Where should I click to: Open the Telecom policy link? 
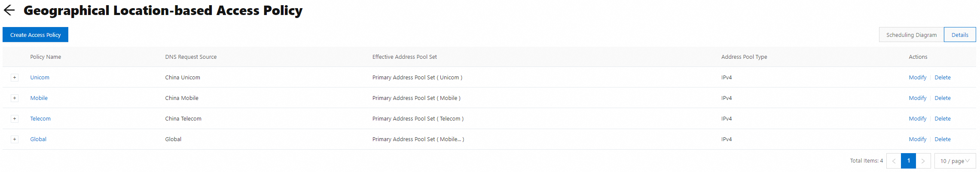(40, 119)
